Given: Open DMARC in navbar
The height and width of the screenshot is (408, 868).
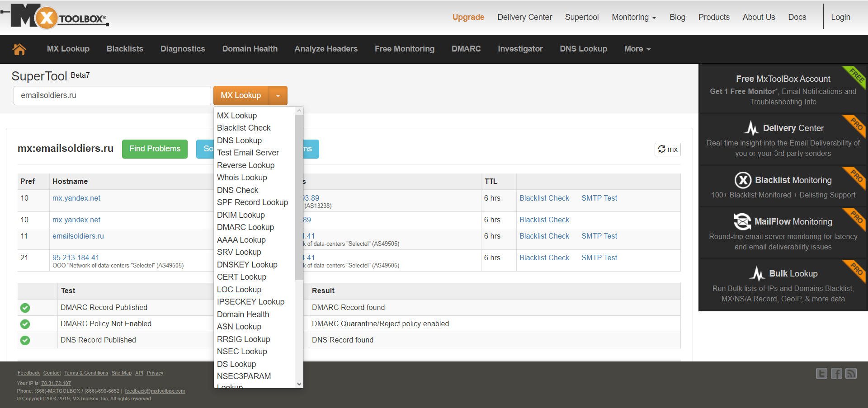Looking at the screenshot, I should click(466, 49).
